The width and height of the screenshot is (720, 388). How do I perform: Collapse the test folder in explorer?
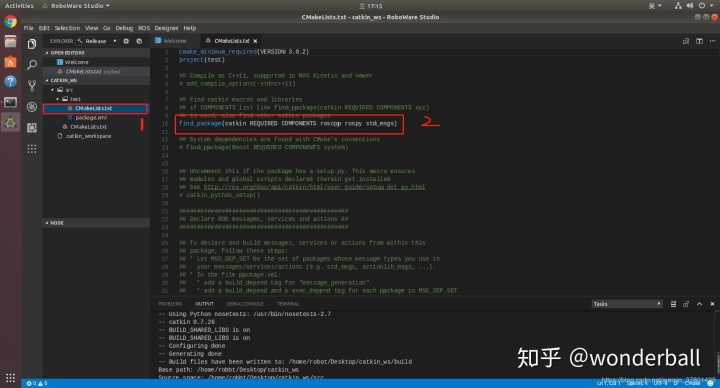[x=58, y=99]
